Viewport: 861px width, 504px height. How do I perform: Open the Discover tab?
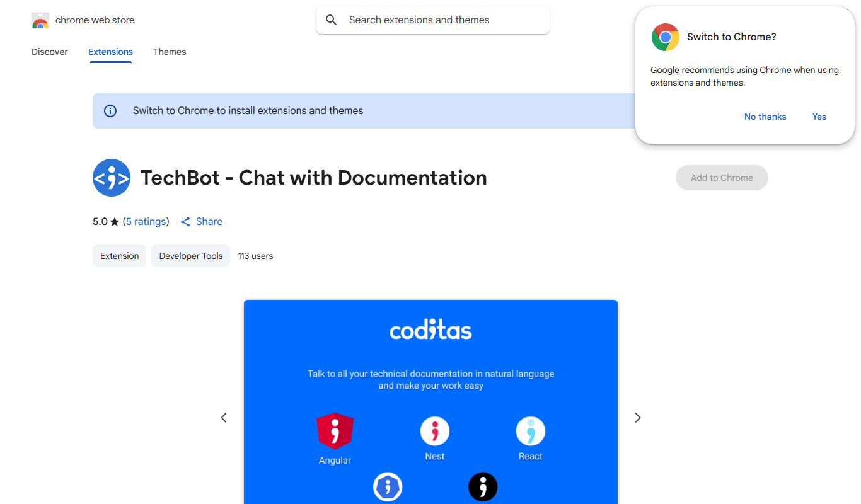point(50,52)
